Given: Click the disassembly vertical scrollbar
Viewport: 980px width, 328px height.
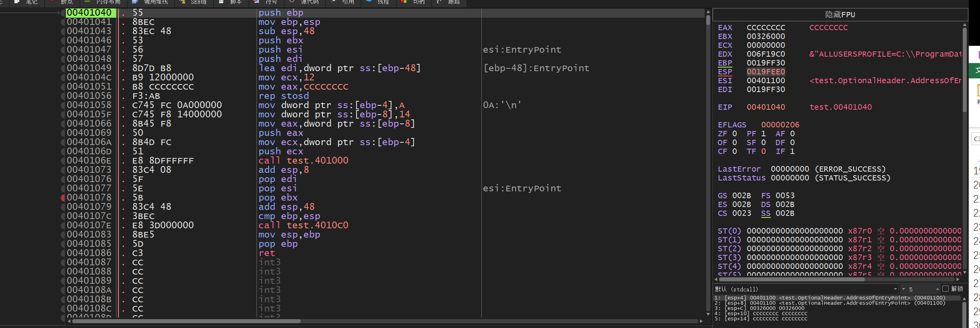Looking at the screenshot, I should [708, 163].
